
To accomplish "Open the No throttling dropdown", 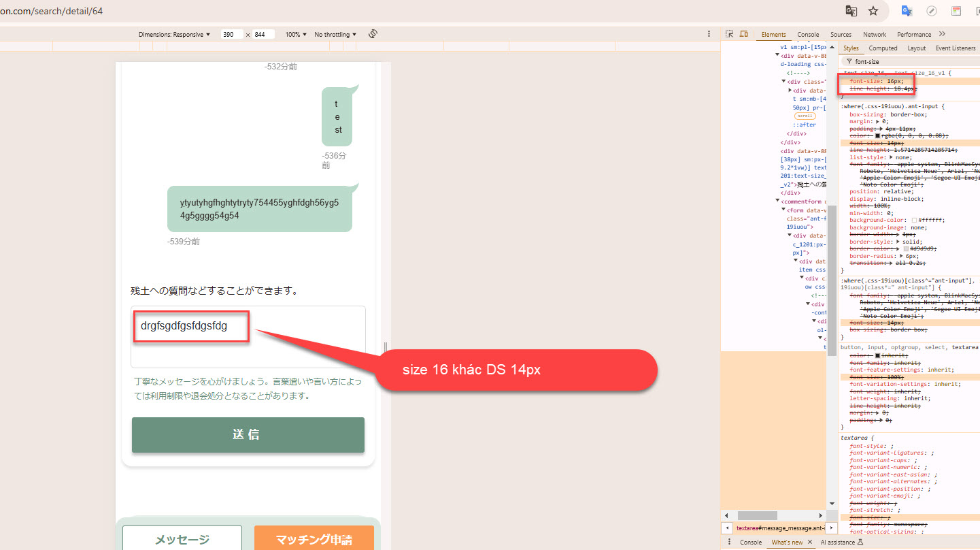I will click(x=335, y=34).
